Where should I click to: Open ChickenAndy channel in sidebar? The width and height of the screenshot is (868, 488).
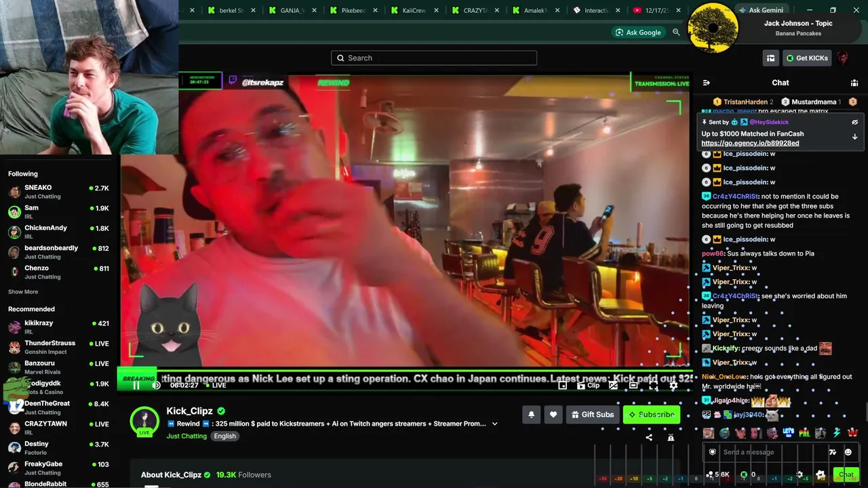pyautogui.click(x=58, y=232)
